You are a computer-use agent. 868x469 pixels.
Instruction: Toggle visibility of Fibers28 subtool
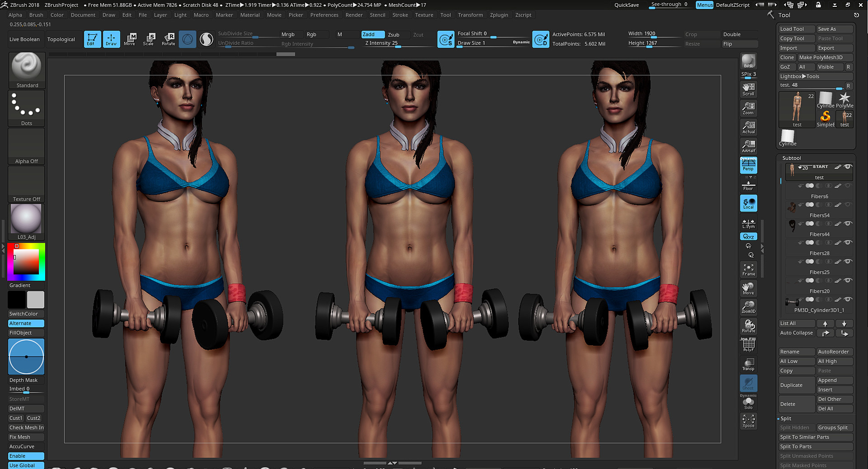point(848,243)
